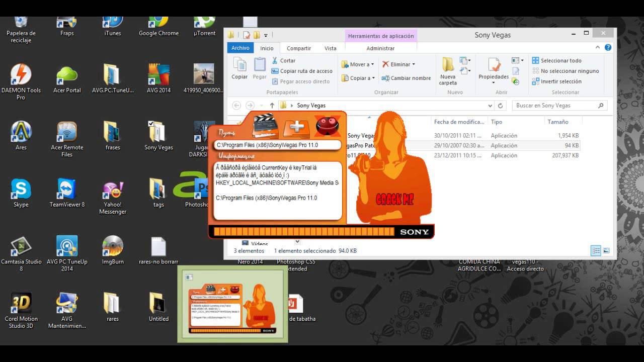Select the µTorrent desktop icon

pyautogui.click(x=204, y=28)
